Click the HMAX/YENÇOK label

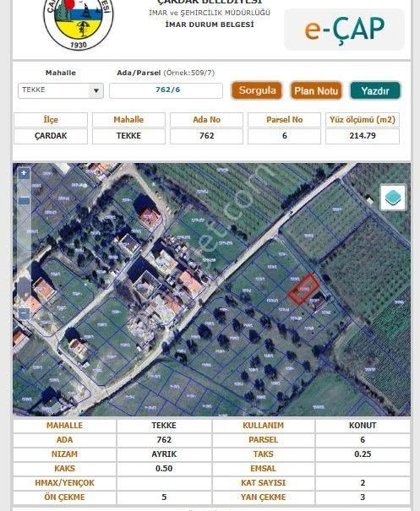pyautogui.click(x=64, y=482)
